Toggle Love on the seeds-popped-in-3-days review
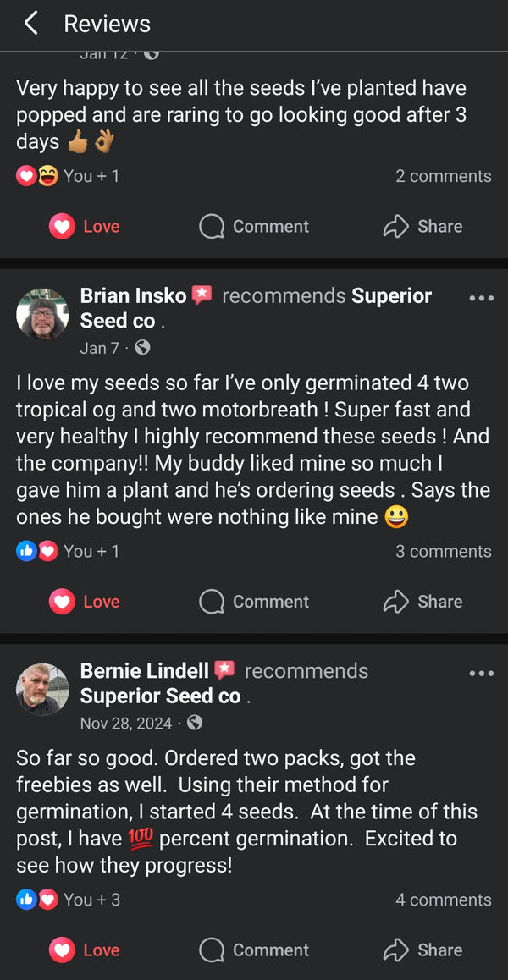Viewport: 508px width, 980px height. point(85,227)
